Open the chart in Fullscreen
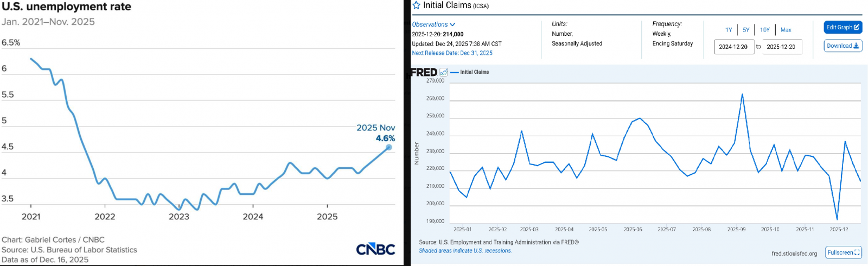Viewport: 868px width, 266px height. tap(844, 252)
